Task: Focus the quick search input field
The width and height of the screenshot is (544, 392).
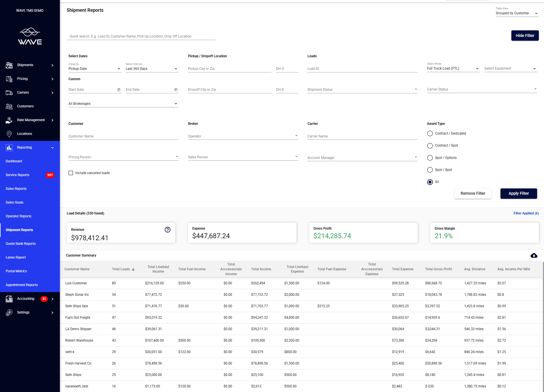Action: tap(141, 36)
